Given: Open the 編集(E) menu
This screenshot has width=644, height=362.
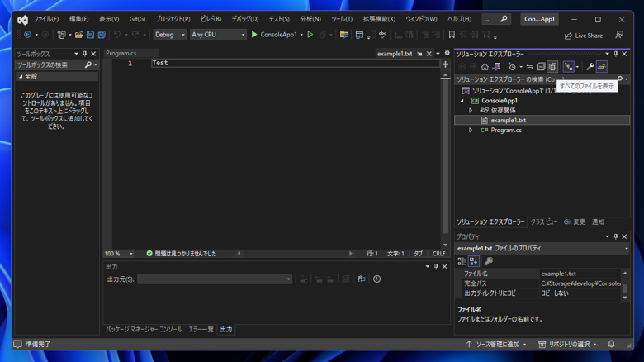Looking at the screenshot, I should 79,19.
